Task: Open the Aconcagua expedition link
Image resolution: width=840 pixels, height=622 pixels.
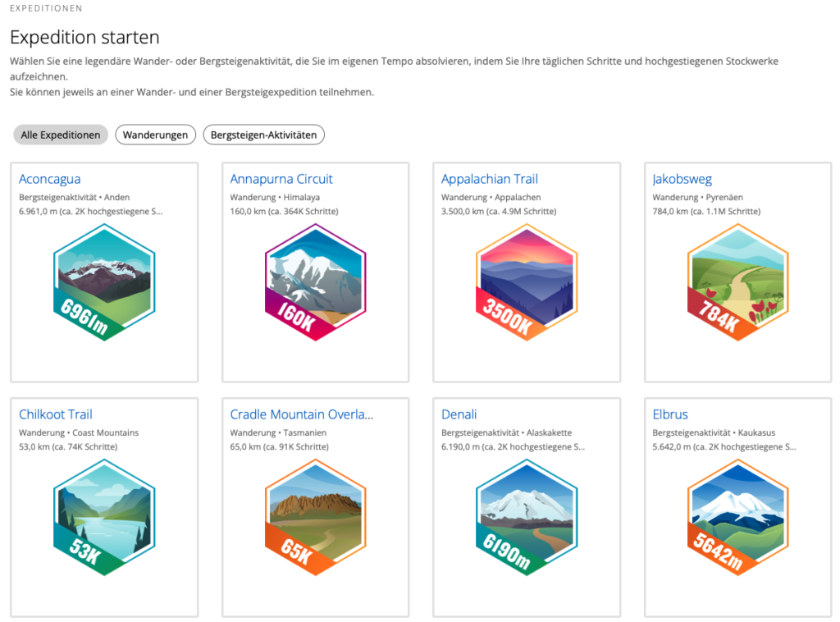Action: point(50,179)
